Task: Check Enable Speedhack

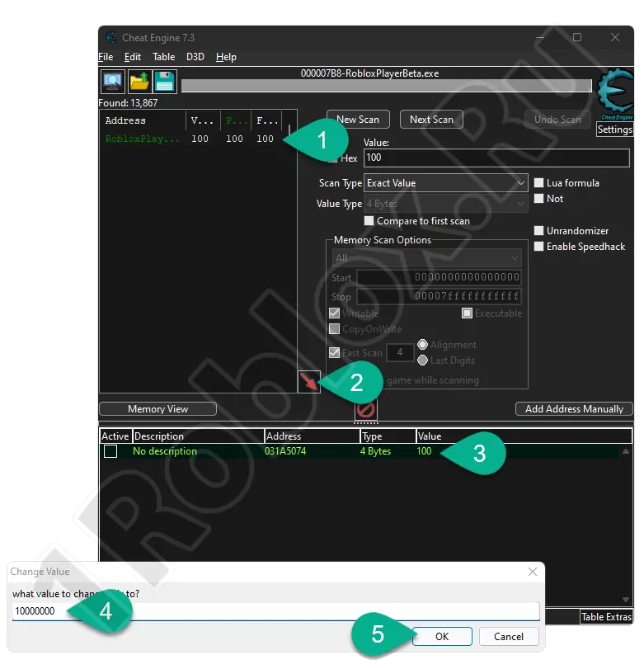Action: point(538,247)
